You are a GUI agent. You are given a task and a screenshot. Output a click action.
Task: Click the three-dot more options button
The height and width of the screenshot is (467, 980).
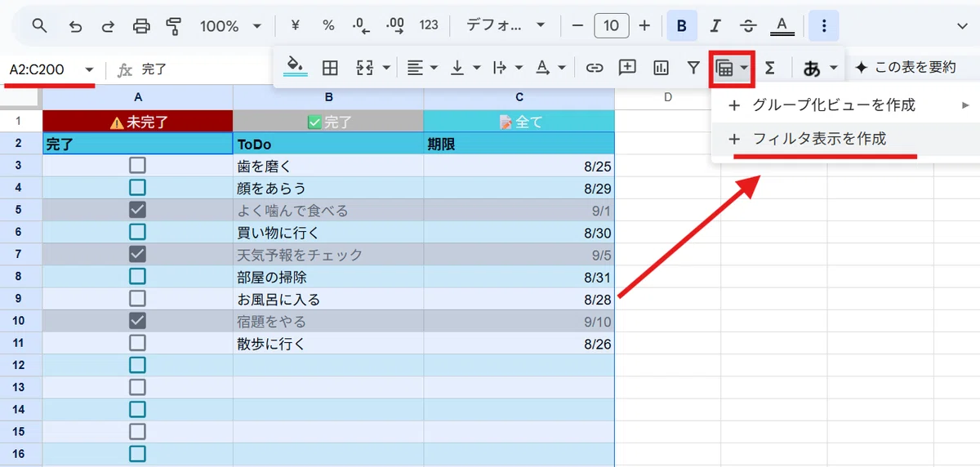coord(823,26)
